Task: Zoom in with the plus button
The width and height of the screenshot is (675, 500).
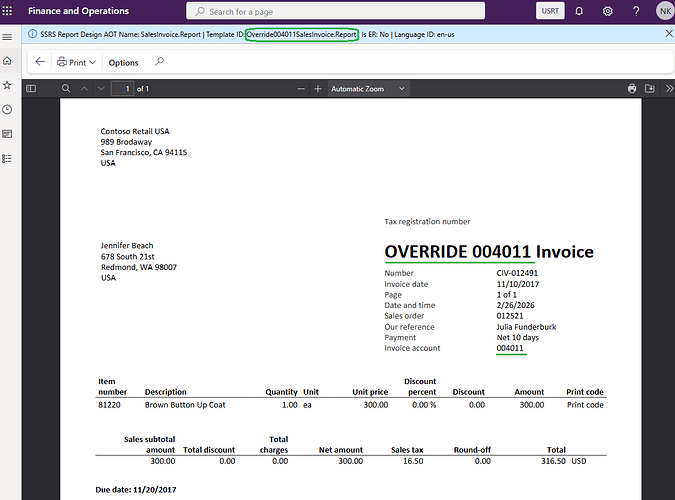Action: 318,89
